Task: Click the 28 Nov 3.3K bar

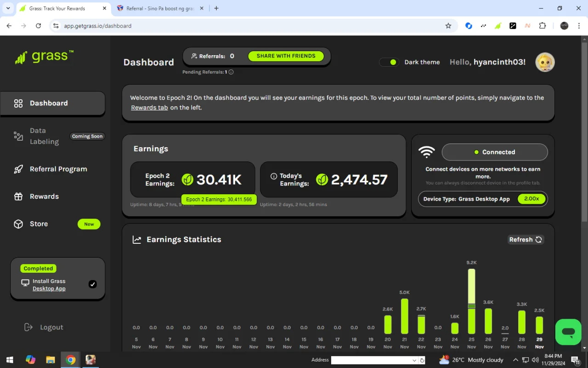Action: [522, 322]
